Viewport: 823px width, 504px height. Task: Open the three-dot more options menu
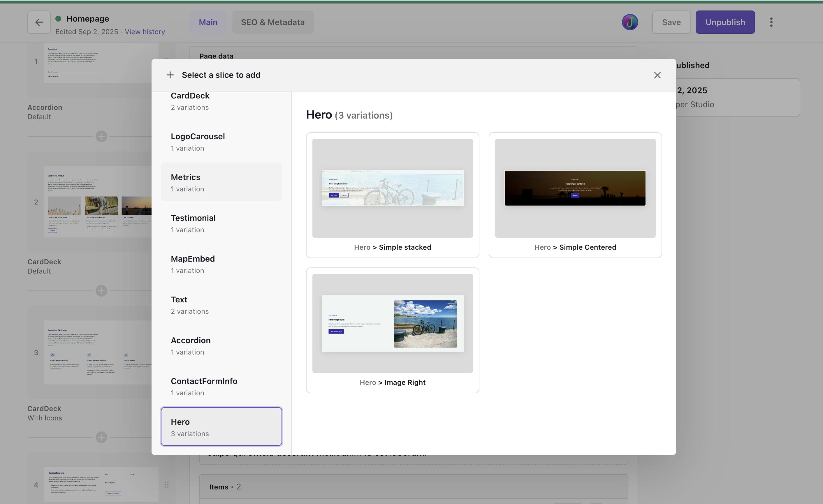click(771, 22)
